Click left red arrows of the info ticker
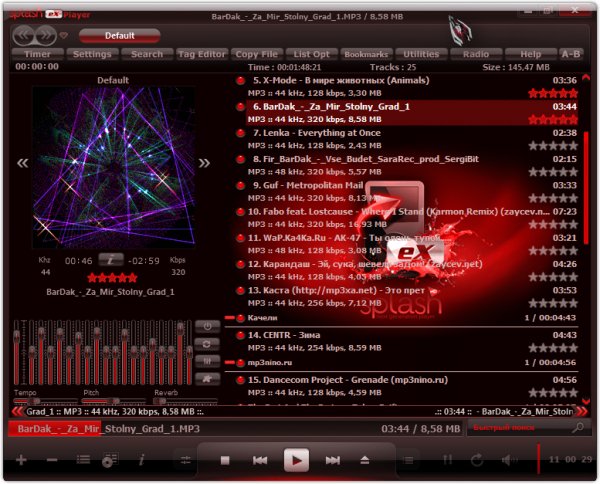Screen dimensions: 600x484 (17, 412)
